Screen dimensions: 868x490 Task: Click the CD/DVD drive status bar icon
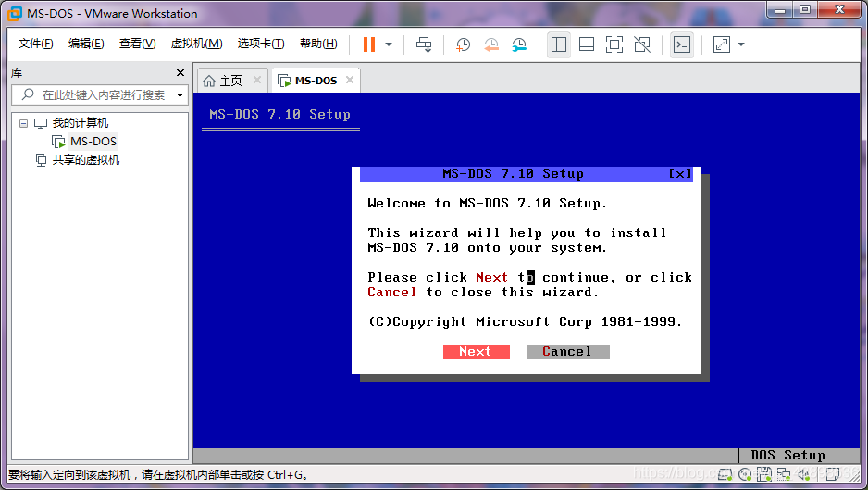point(745,474)
